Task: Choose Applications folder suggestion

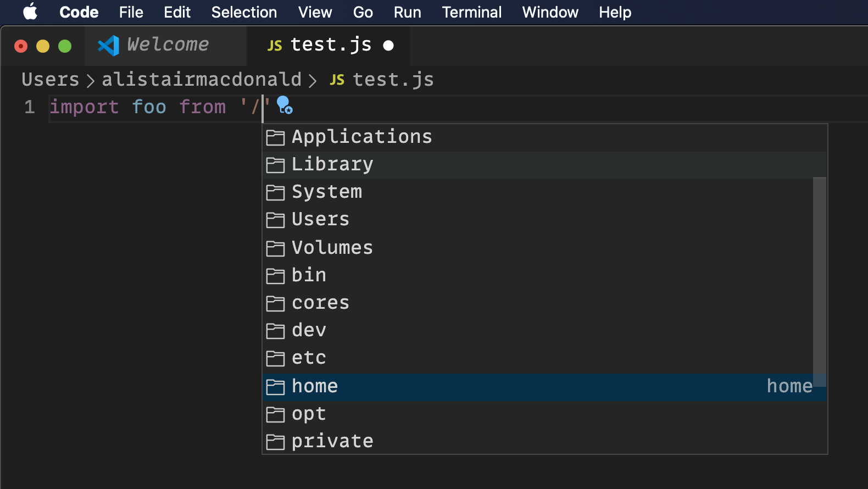Action: click(x=545, y=137)
